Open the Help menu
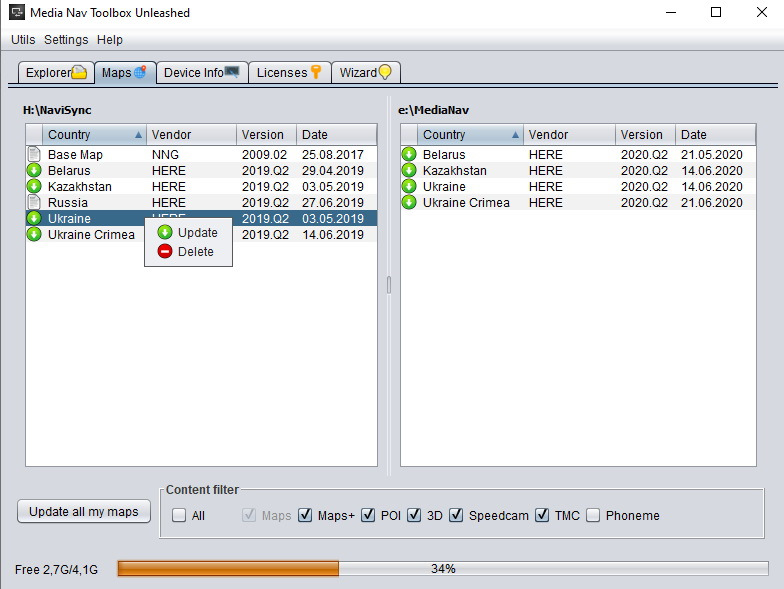The width and height of the screenshot is (784, 589). pyautogui.click(x=110, y=40)
